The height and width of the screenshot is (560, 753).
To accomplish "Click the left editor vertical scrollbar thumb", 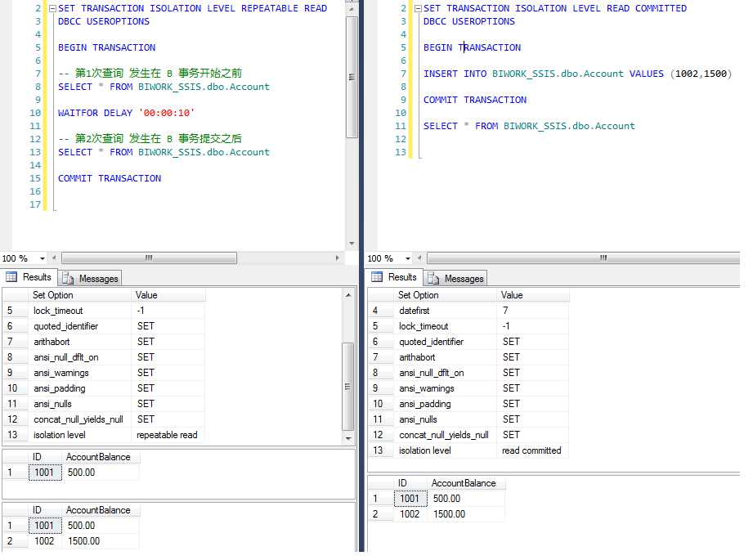I will point(351,75).
